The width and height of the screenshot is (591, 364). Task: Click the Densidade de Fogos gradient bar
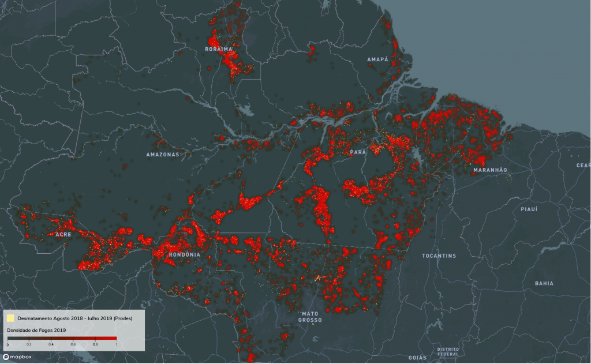tap(62, 339)
